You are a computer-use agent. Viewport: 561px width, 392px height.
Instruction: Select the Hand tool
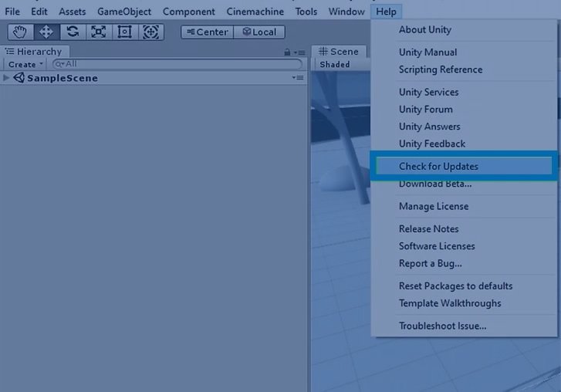pos(21,32)
